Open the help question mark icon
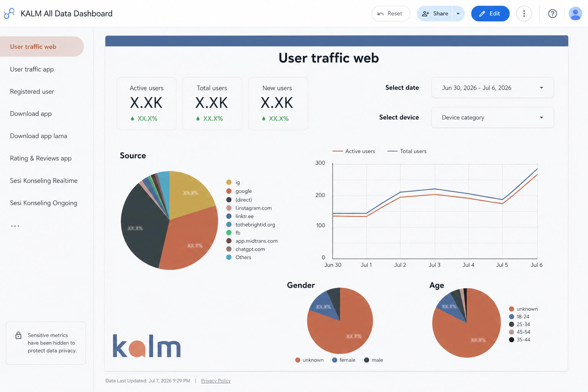 click(552, 14)
